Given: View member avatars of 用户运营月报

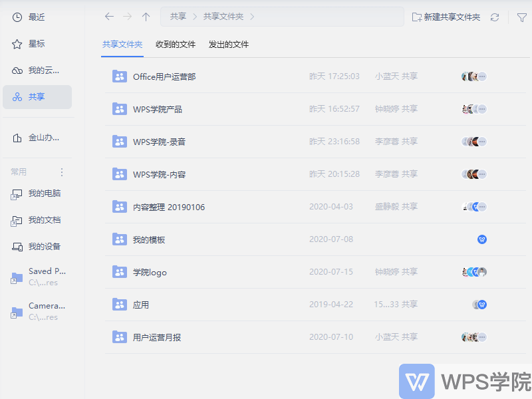Looking at the screenshot, I should click(474, 337).
